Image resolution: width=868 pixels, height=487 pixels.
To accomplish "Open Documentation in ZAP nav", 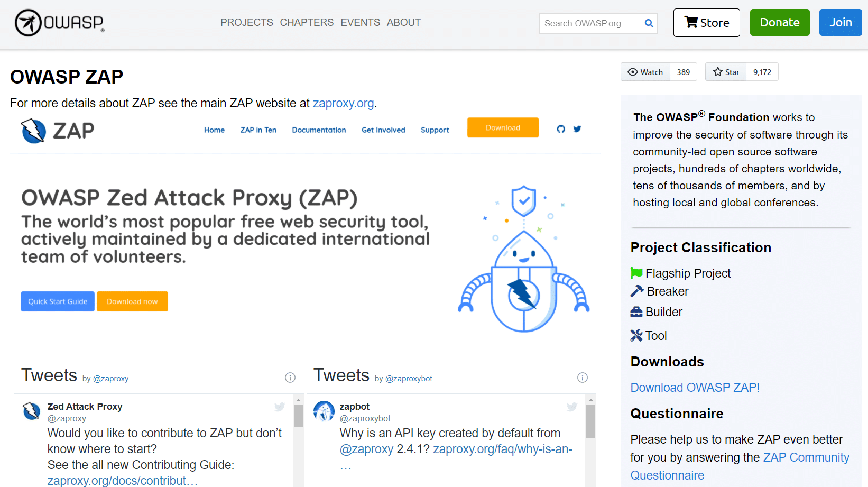I will [x=319, y=130].
